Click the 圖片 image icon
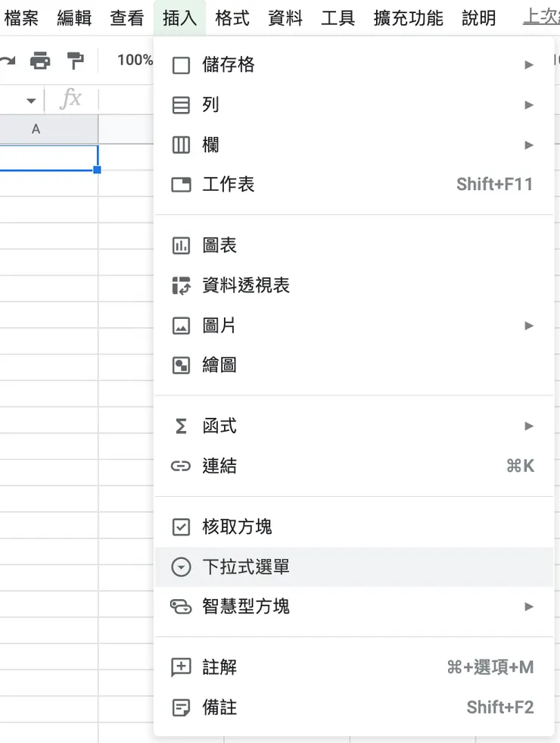Viewport: 560px width, 743px height. (181, 326)
